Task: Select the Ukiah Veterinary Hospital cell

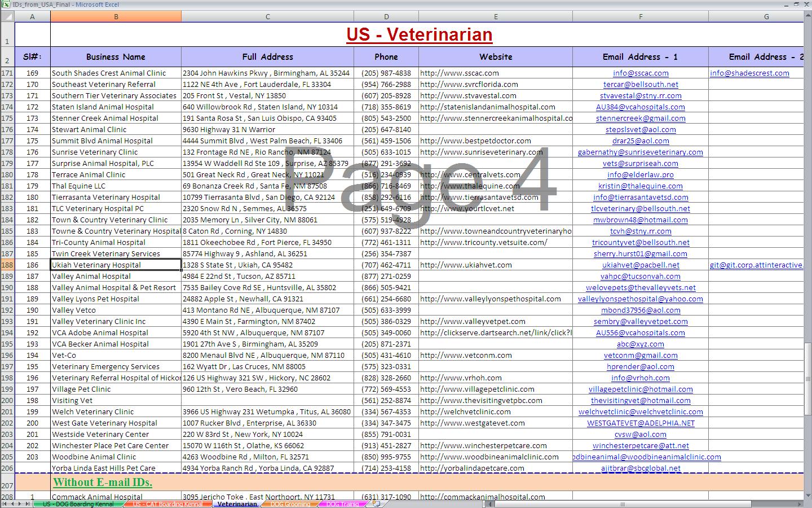Action: [116, 265]
